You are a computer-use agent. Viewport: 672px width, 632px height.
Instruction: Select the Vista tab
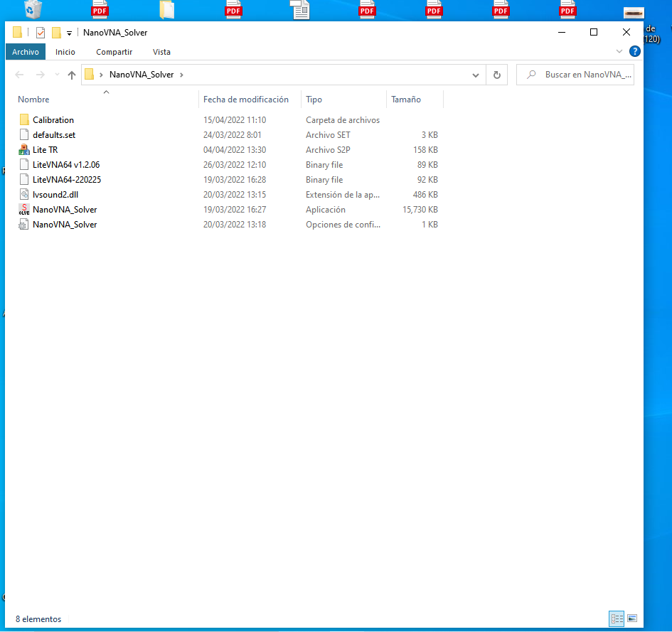[x=161, y=52]
